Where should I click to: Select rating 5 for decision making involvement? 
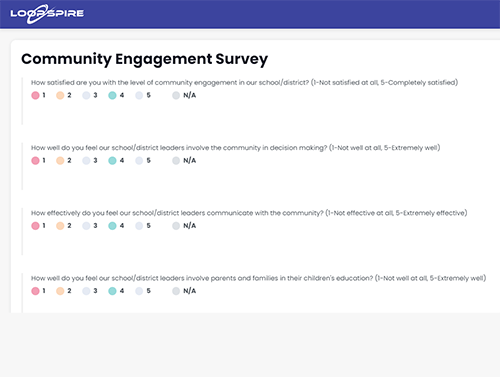point(139,161)
